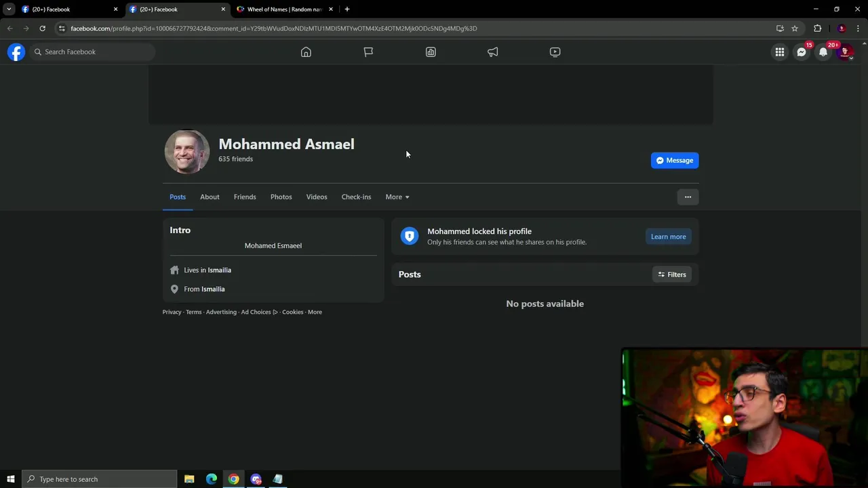Image resolution: width=868 pixels, height=488 pixels.
Task: Select the Videos profile tab
Action: 317,197
